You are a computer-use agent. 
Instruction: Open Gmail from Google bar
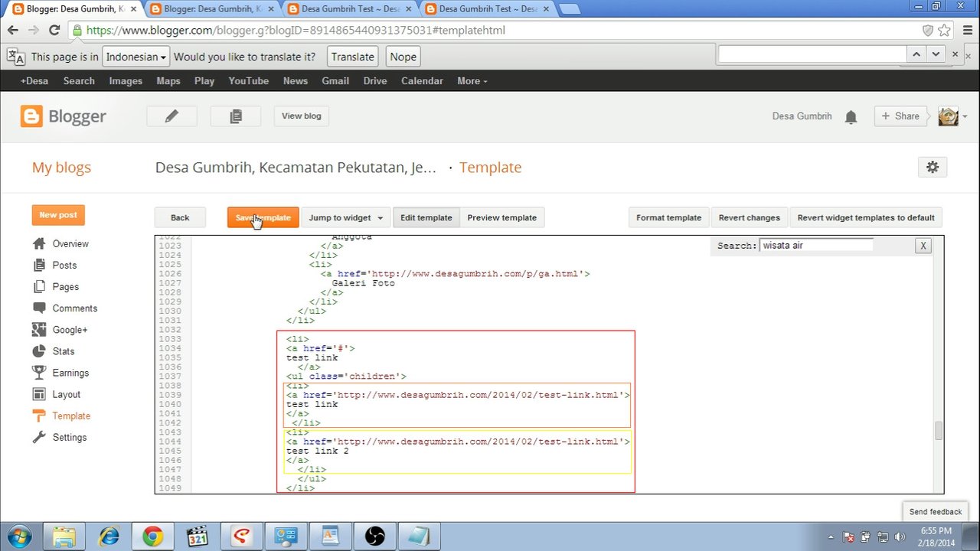[x=335, y=81]
